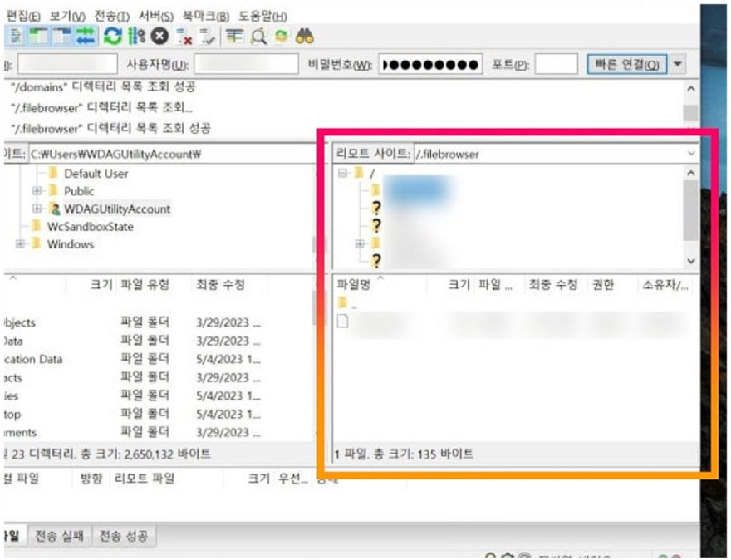Viewport: 731px width, 560px height.
Task: Focus the host address input field
Action: [x=67, y=64]
